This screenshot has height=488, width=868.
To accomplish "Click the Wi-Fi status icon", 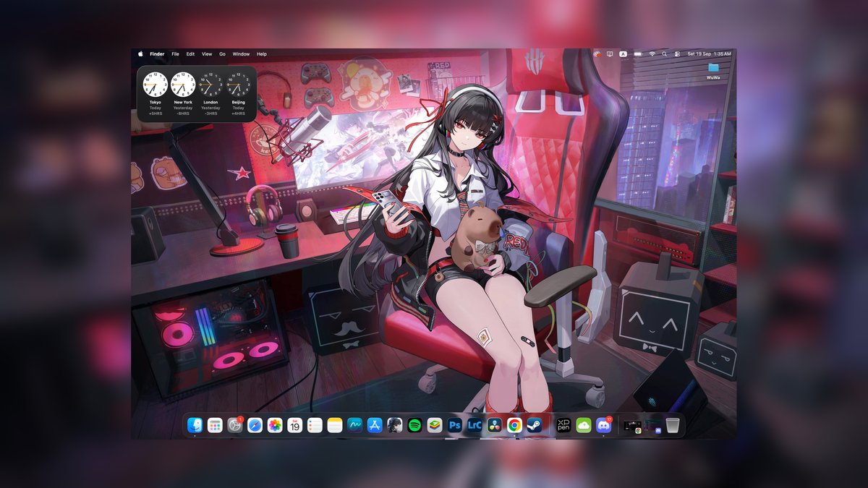I will [x=652, y=53].
